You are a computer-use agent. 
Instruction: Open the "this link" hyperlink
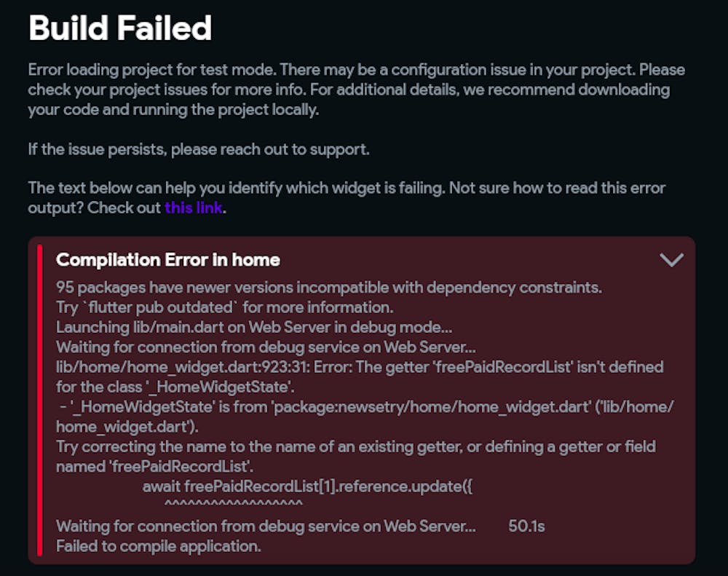(194, 208)
